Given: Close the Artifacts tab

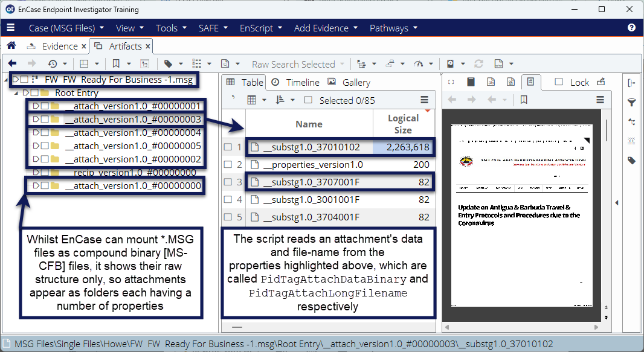Looking at the screenshot, I should [x=148, y=46].
